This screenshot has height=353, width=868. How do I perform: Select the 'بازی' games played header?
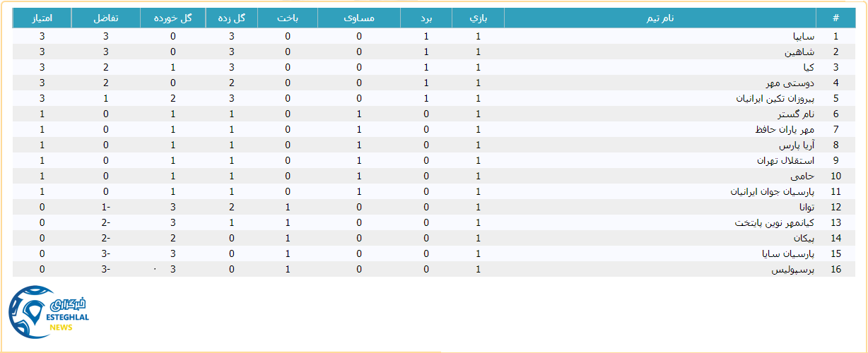478,18
